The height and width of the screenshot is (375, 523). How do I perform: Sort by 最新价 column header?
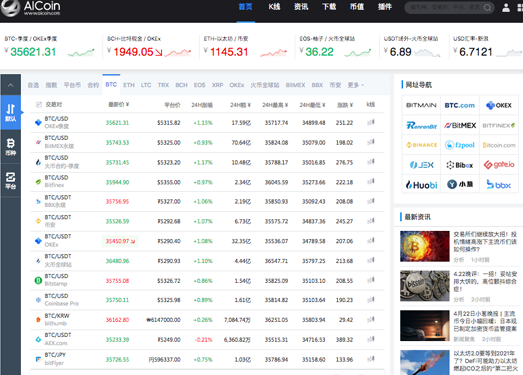point(118,104)
